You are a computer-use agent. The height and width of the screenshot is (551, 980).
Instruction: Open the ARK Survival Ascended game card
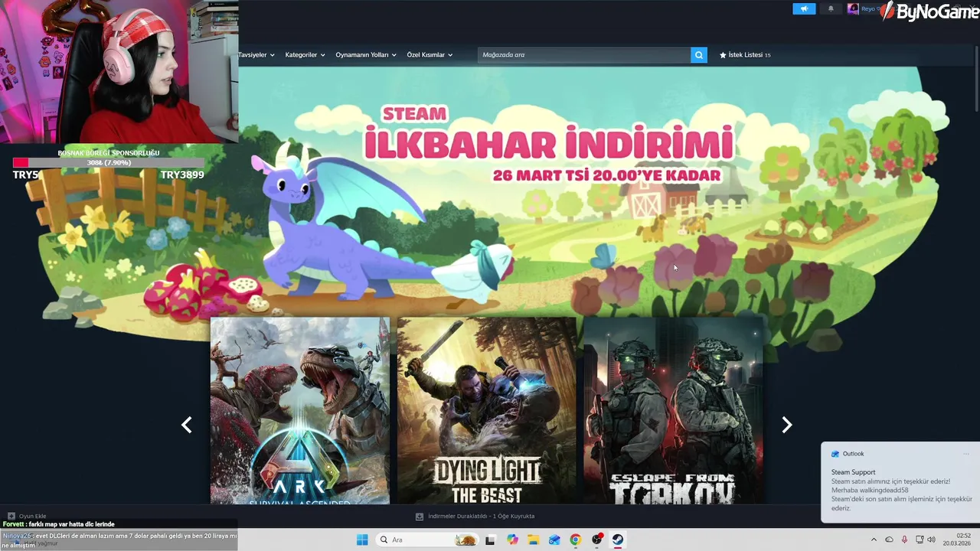pyautogui.click(x=300, y=411)
